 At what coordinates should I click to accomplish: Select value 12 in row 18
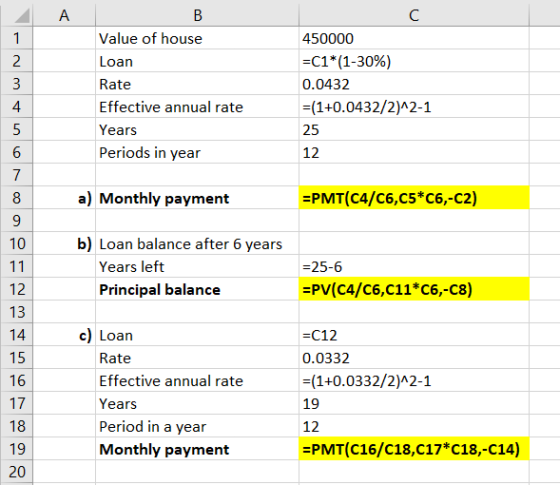[x=414, y=426]
